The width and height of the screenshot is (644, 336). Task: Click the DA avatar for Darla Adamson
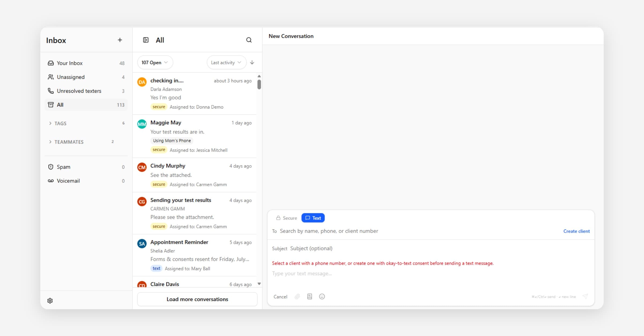pos(142,82)
